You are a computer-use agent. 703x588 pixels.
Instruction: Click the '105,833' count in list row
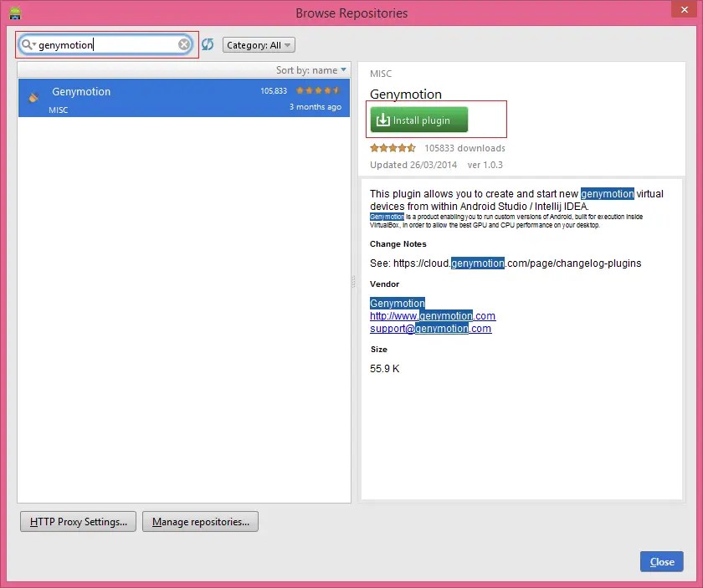coord(274,91)
